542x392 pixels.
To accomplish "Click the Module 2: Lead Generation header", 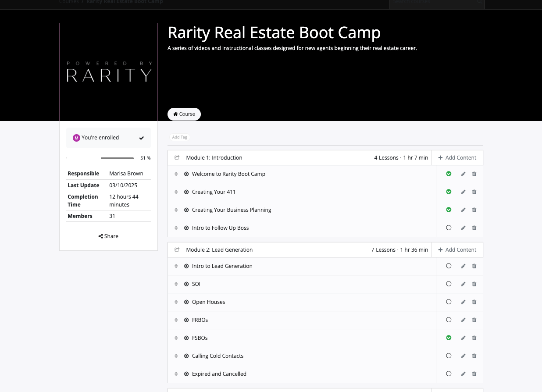I will 219,250.
